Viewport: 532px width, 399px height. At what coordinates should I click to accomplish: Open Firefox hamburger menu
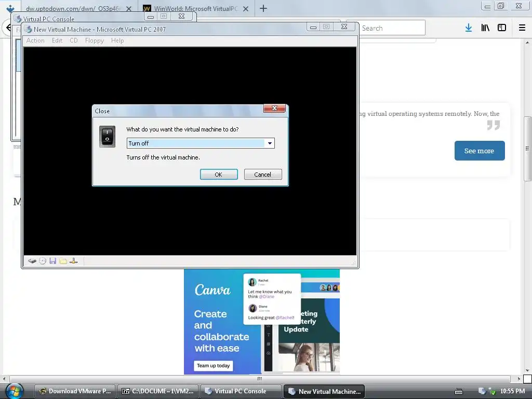[522, 28]
